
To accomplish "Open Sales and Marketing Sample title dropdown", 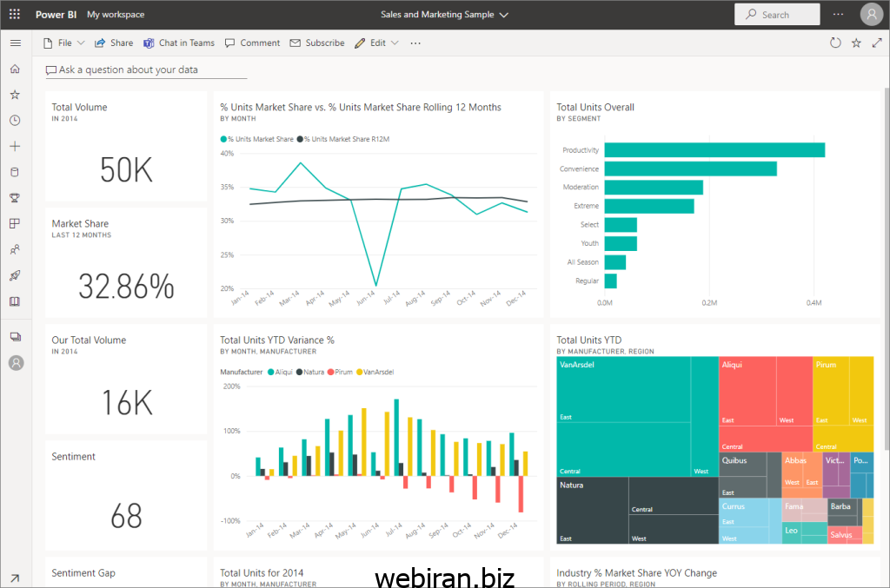I will pos(445,15).
